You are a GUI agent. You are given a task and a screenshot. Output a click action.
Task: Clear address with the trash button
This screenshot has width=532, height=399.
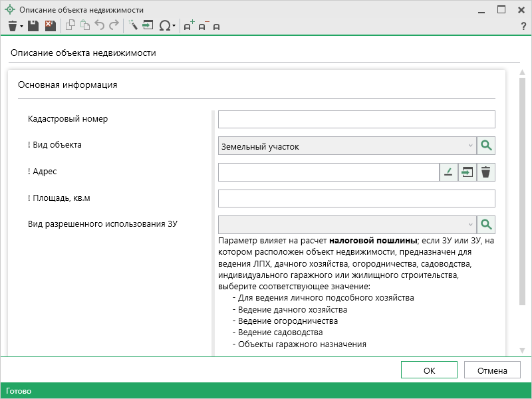click(x=486, y=172)
